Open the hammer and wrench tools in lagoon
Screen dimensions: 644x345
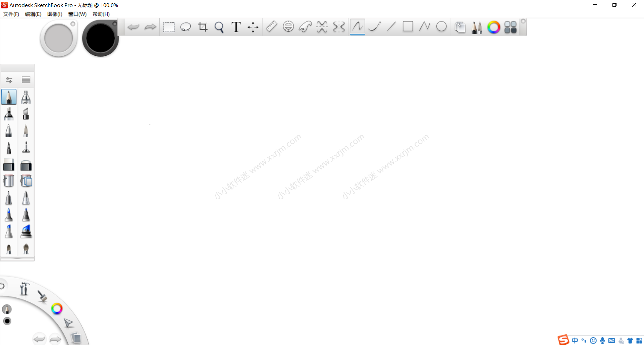pyautogui.click(x=24, y=289)
